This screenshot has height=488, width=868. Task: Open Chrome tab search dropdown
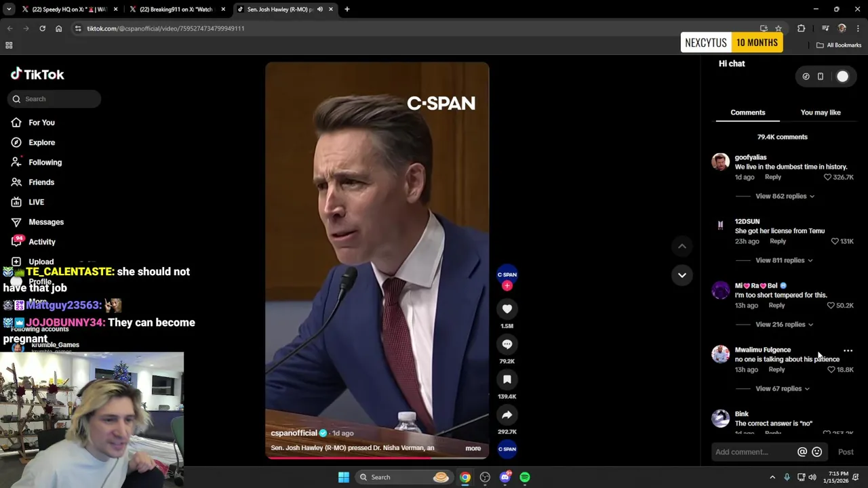pyautogui.click(x=9, y=9)
